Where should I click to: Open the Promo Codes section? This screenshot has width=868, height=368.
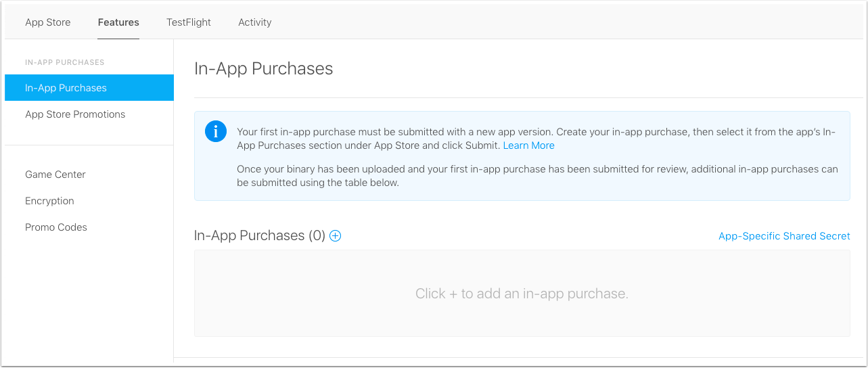(56, 227)
